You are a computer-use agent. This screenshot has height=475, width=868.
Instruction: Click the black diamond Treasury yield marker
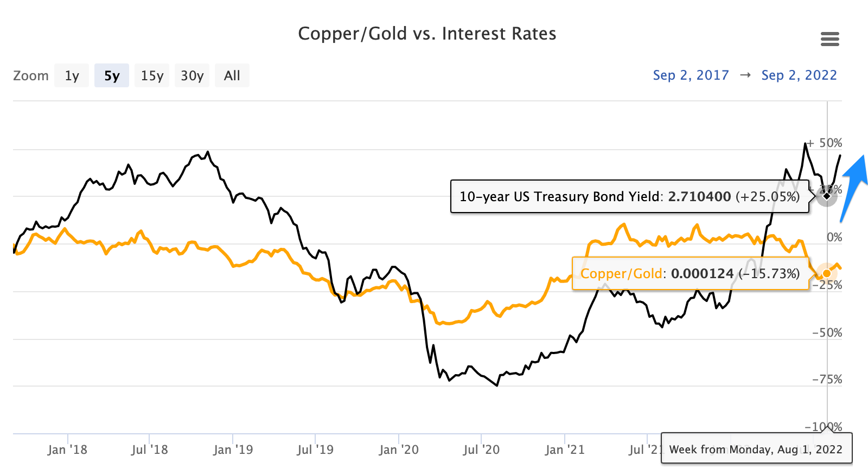coord(827,195)
